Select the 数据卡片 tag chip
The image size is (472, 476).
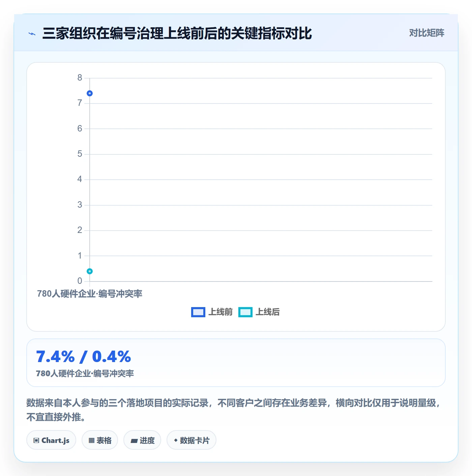191,440
